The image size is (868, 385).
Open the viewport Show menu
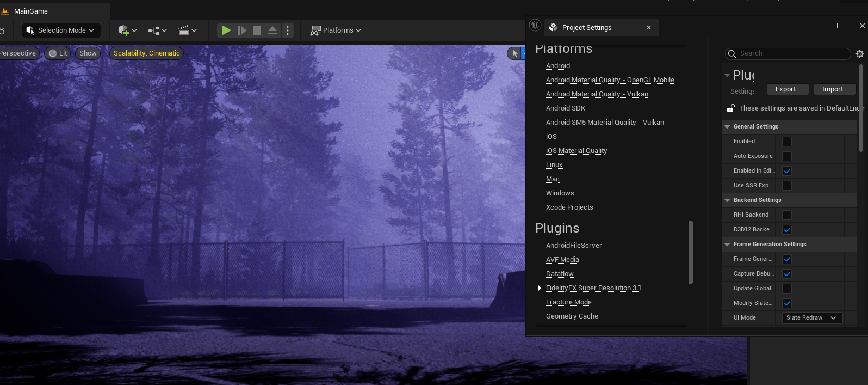tap(88, 53)
